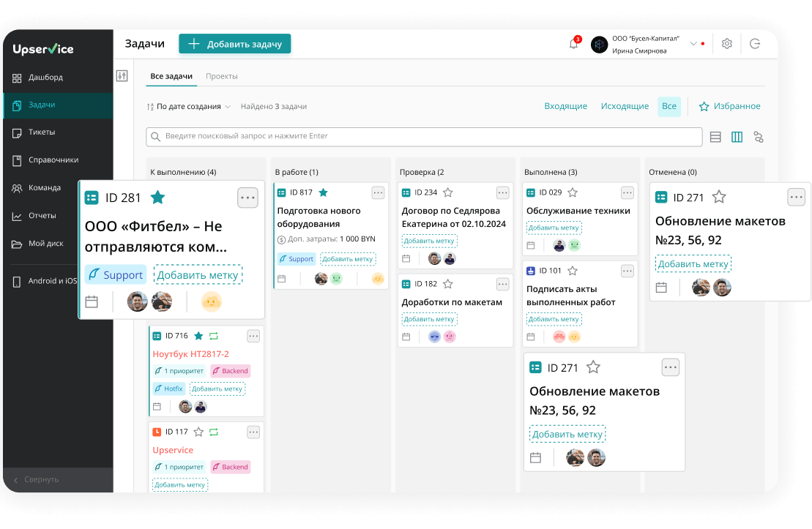
Task: Click the Support label on ID 281
Action: (x=116, y=275)
